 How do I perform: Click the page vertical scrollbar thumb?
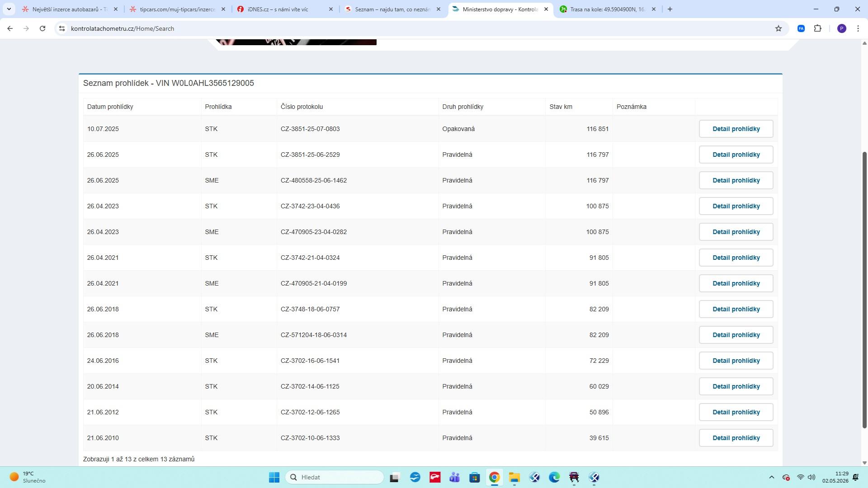point(864,289)
